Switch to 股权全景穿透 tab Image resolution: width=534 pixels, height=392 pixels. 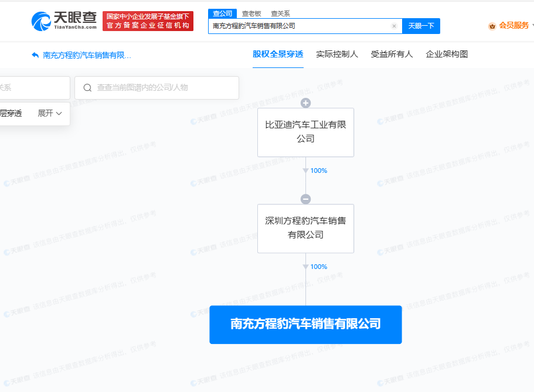click(x=278, y=54)
